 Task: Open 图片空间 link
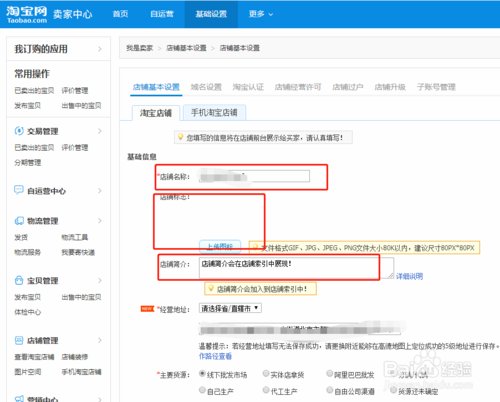point(28,372)
